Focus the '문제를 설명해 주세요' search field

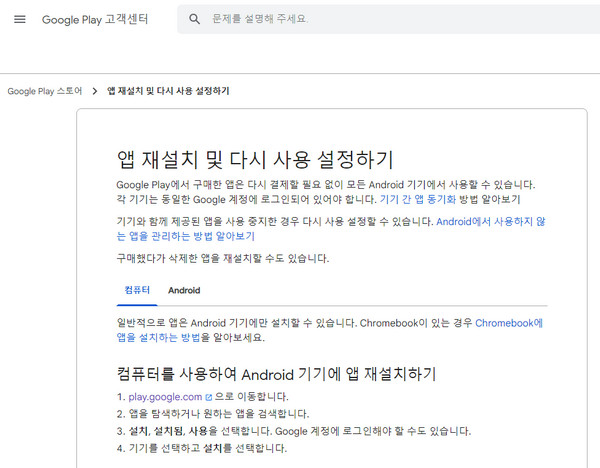coord(388,19)
